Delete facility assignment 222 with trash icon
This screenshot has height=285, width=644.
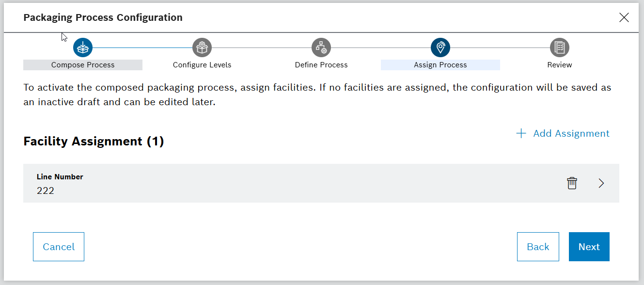pyautogui.click(x=571, y=183)
